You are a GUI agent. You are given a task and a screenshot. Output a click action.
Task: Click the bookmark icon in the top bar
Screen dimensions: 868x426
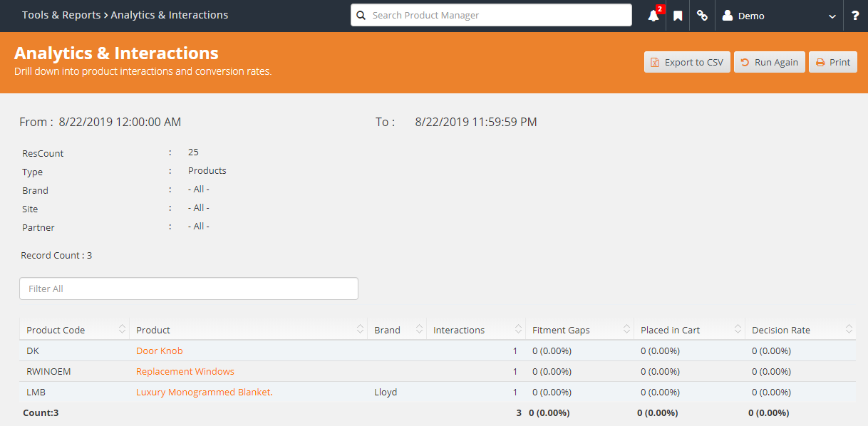coord(677,15)
